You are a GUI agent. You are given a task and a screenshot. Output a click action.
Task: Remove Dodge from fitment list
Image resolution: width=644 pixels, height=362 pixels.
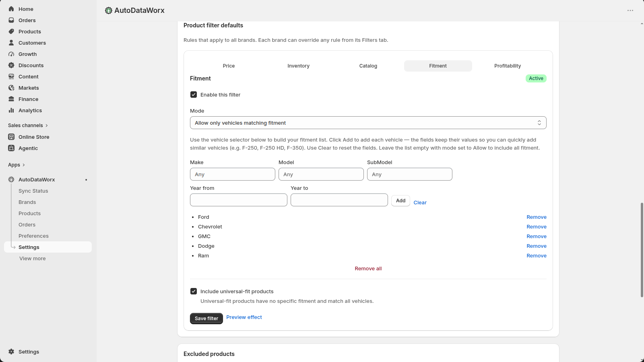click(537, 246)
